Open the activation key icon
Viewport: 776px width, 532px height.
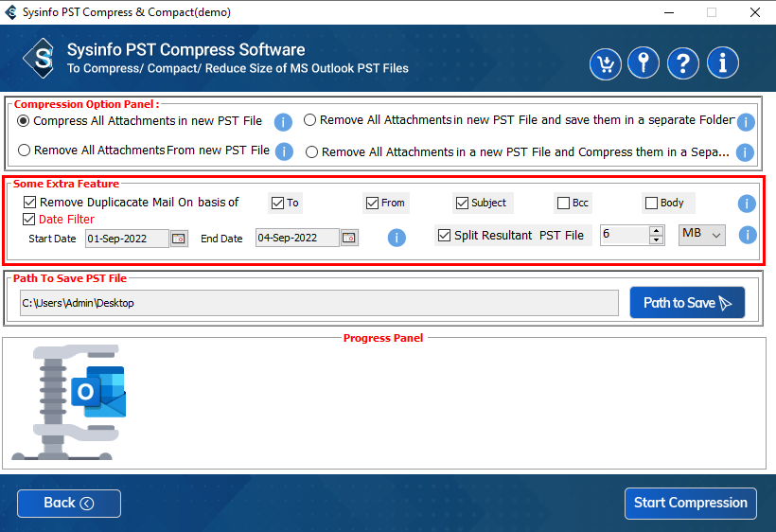click(x=644, y=63)
